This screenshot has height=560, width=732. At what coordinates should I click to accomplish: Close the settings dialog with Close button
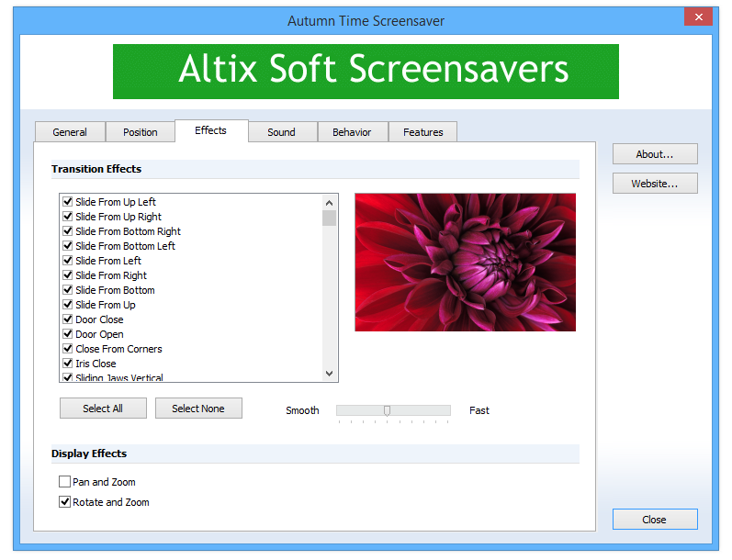pos(655,520)
